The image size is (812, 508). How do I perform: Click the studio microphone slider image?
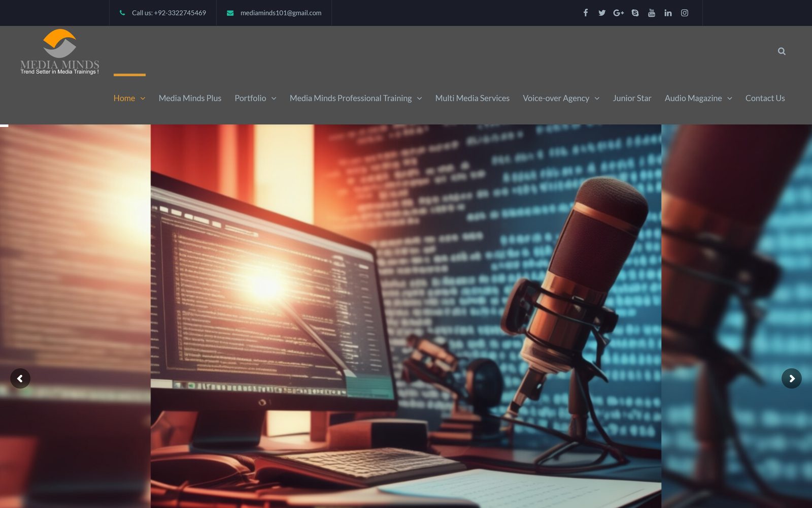[x=406, y=316]
